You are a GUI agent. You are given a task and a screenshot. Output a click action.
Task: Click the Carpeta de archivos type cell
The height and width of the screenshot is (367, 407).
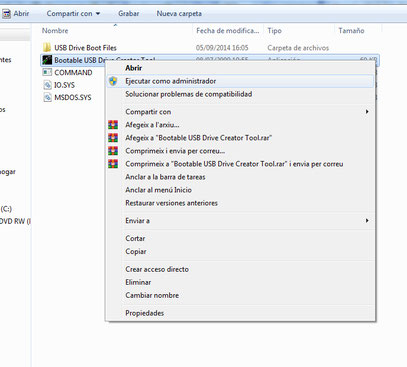click(x=298, y=48)
